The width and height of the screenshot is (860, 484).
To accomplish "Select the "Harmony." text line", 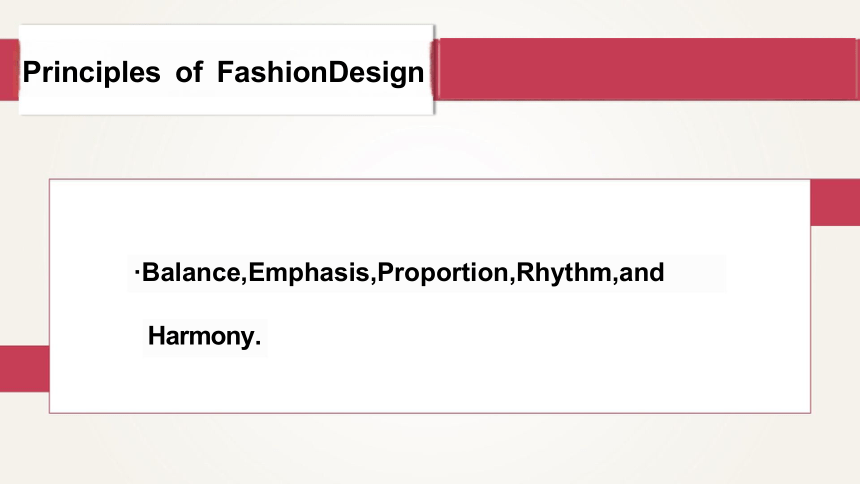I will [x=204, y=336].
